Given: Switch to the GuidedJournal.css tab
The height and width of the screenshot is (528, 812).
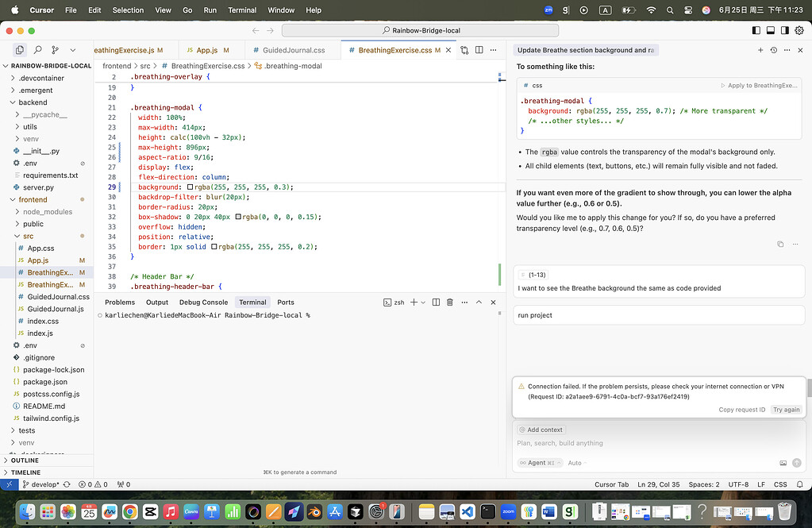Looking at the screenshot, I should click(x=293, y=50).
